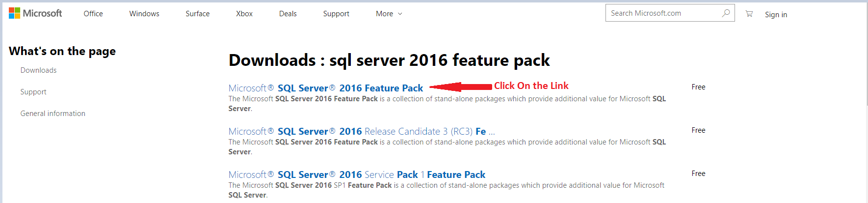Click Free label beside Release Candidate 3 entry
The width and height of the screenshot is (868, 203).
pyautogui.click(x=698, y=130)
